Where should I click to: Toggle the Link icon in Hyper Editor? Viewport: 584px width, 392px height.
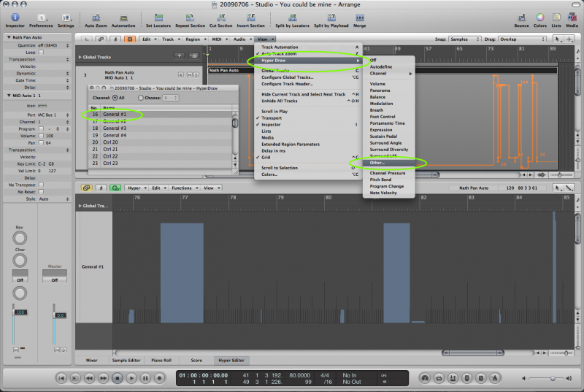pyautogui.click(x=86, y=188)
